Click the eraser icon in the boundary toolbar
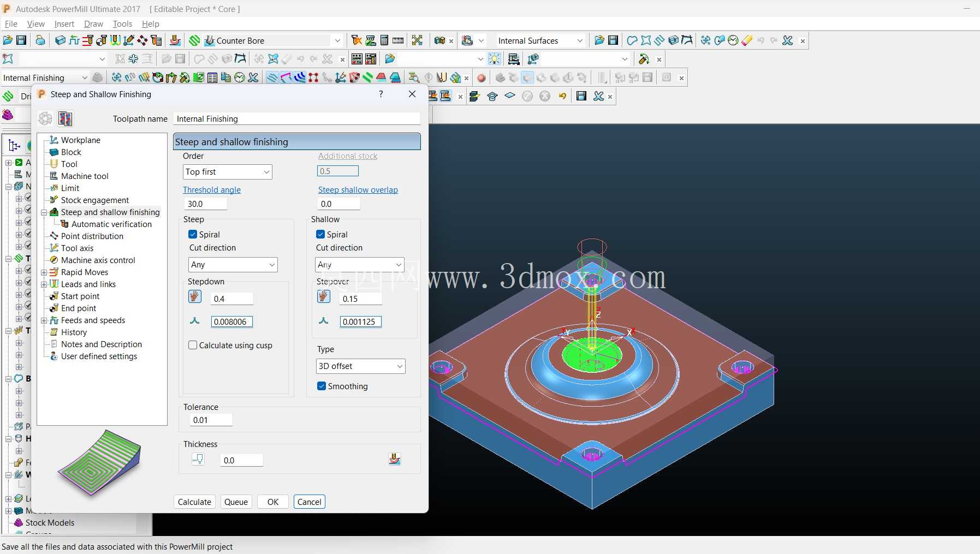This screenshot has height=554, width=980. (747, 40)
